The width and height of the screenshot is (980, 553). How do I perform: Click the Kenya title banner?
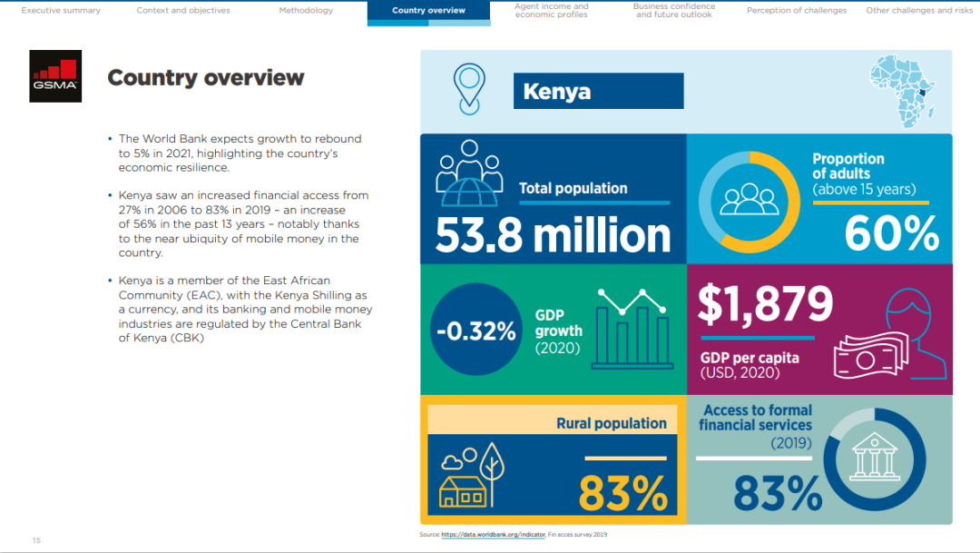[597, 92]
